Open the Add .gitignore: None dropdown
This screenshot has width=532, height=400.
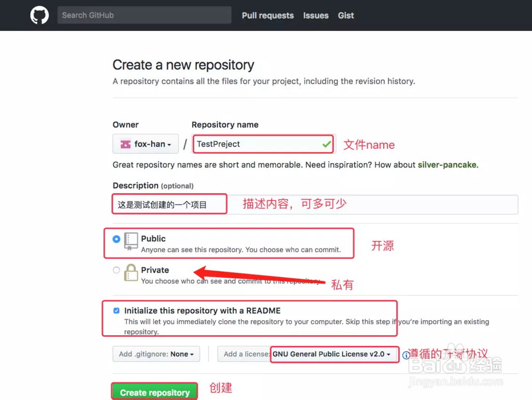coord(156,354)
